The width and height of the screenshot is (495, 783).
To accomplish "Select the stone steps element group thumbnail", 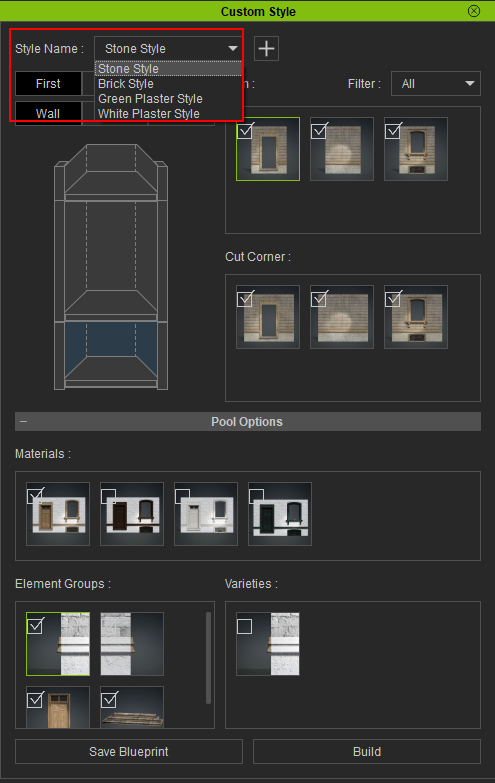I will pyautogui.click(x=132, y=707).
